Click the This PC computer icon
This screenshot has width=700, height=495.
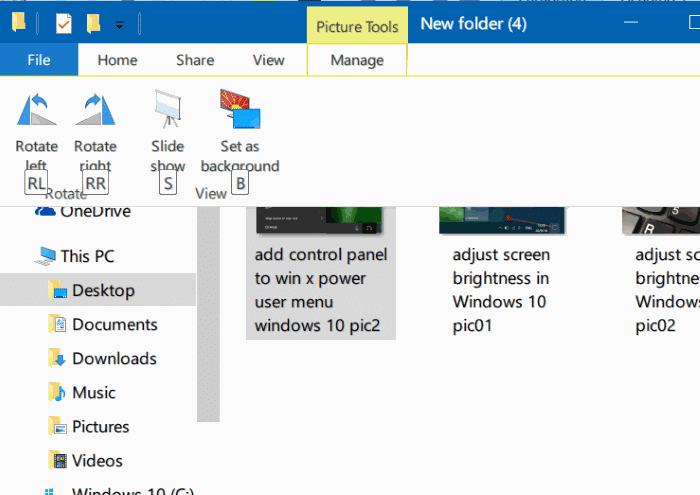tap(45, 256)
